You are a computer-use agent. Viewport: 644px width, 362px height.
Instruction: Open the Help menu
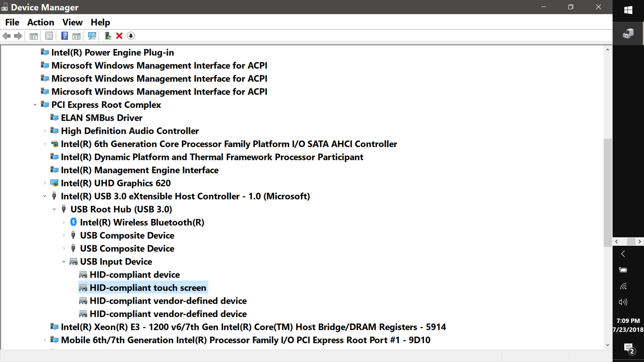pos(100,23)
